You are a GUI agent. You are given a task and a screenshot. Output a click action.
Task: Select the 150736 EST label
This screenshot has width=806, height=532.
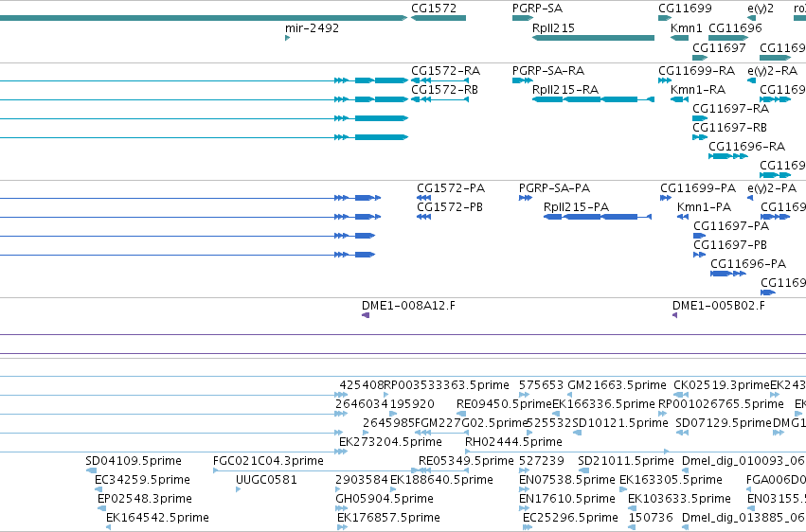(651, 518)
